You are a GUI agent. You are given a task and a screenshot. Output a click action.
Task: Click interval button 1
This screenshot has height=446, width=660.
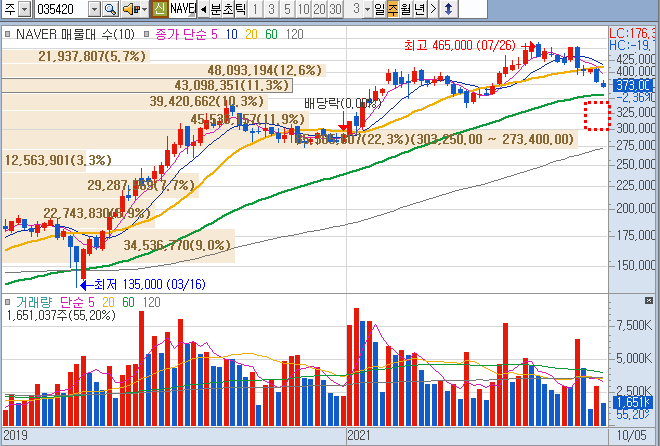tap(255, 9)
